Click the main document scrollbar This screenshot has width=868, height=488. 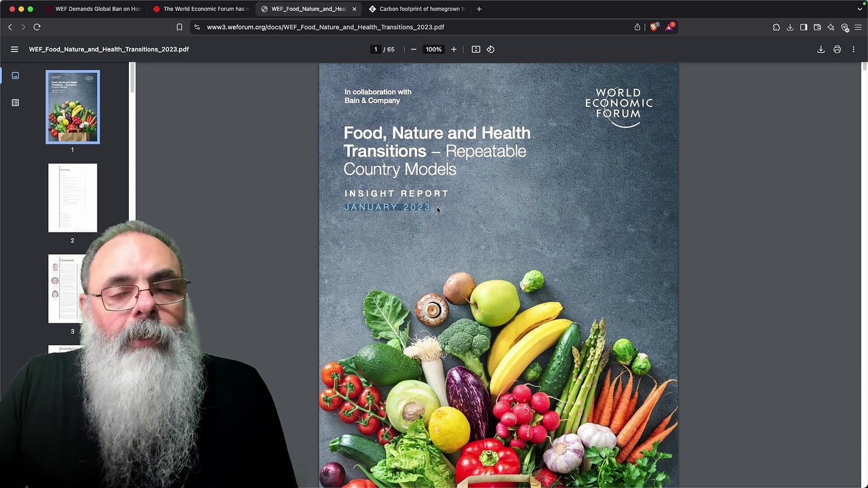[865, 66]
